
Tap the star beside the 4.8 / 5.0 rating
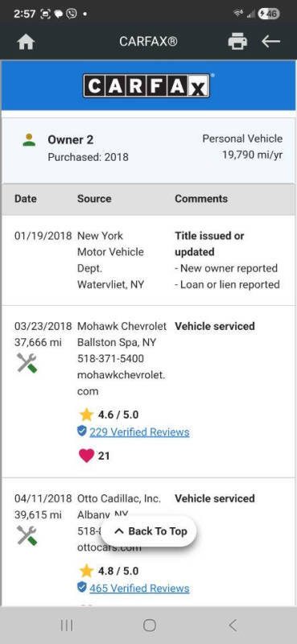pyautogui.click(x=86, y=571)
